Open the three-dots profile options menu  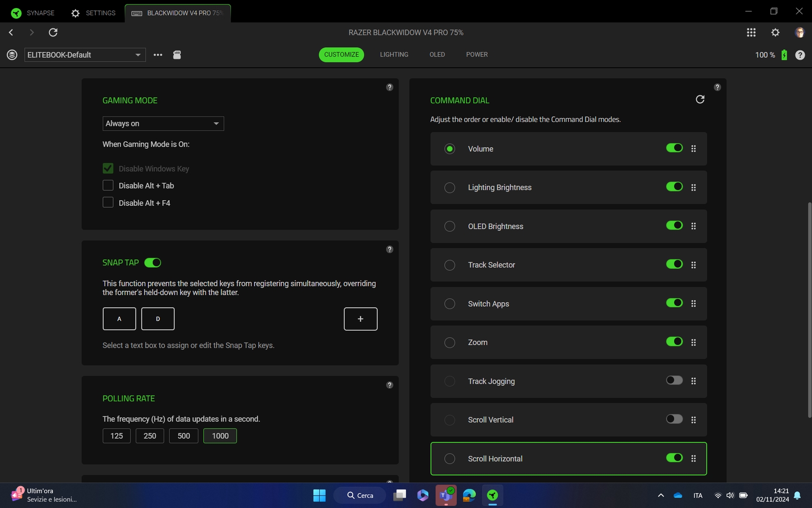point(158,55)
